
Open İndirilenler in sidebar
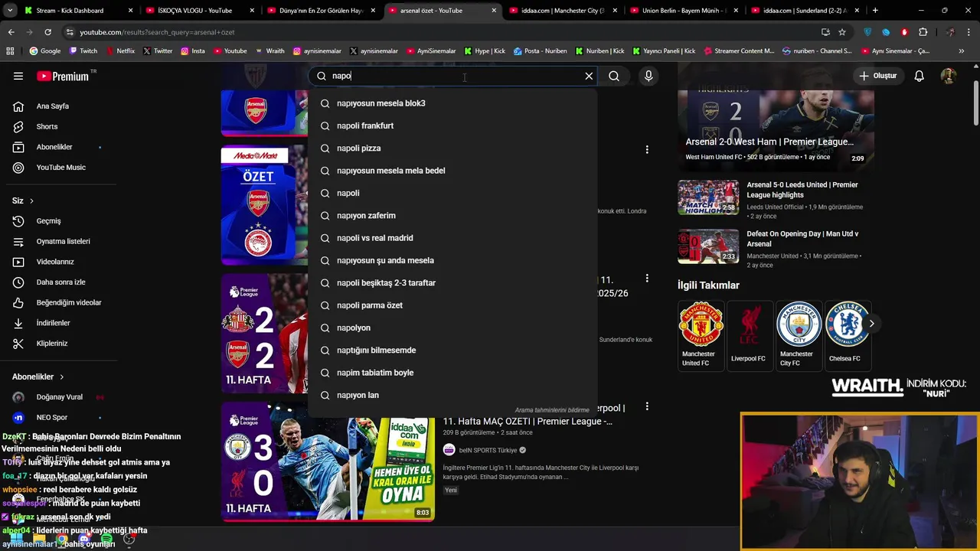pyautogui.click(x=54, y=323)
